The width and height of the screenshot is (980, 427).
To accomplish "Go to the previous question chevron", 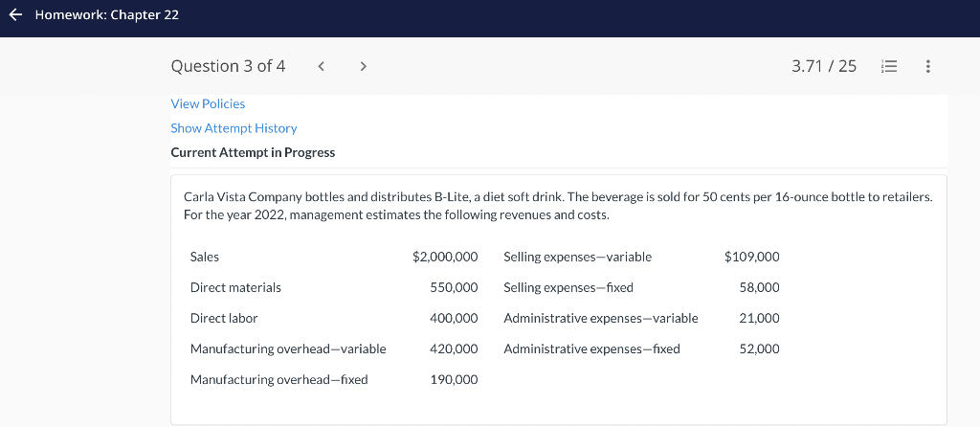I will point(321,66).
